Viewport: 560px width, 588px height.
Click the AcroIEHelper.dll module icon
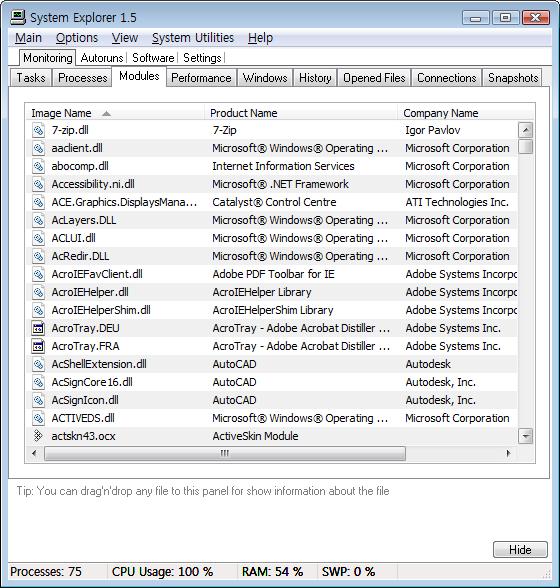coord(38,292)
